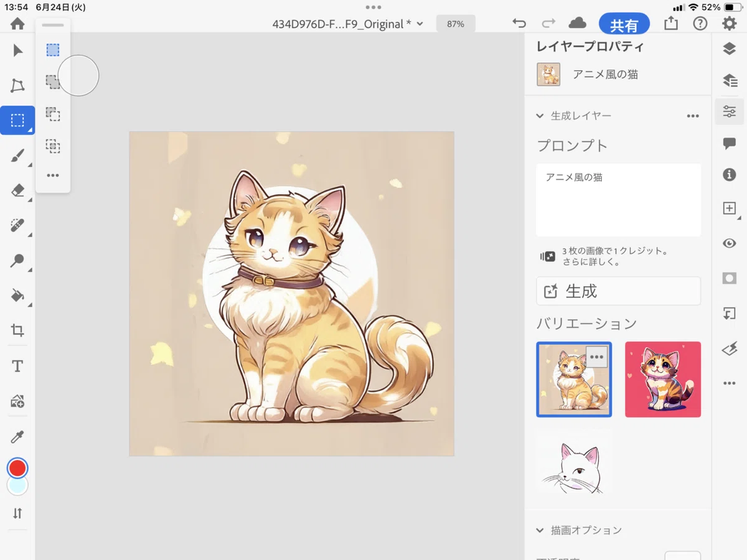
Task: Choose add to selection mode
Action: (53, 82)
